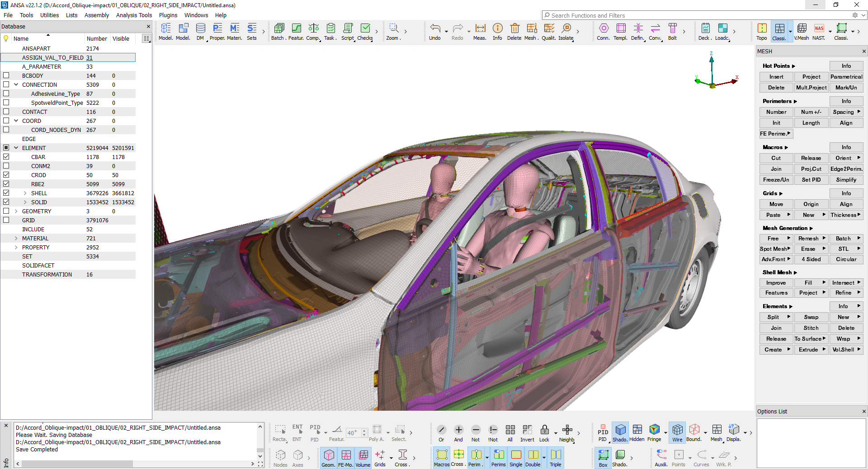Check the CONM2 visibility checkbox
868x469 pixels.
pyautogui.click(x=6, y=166)
